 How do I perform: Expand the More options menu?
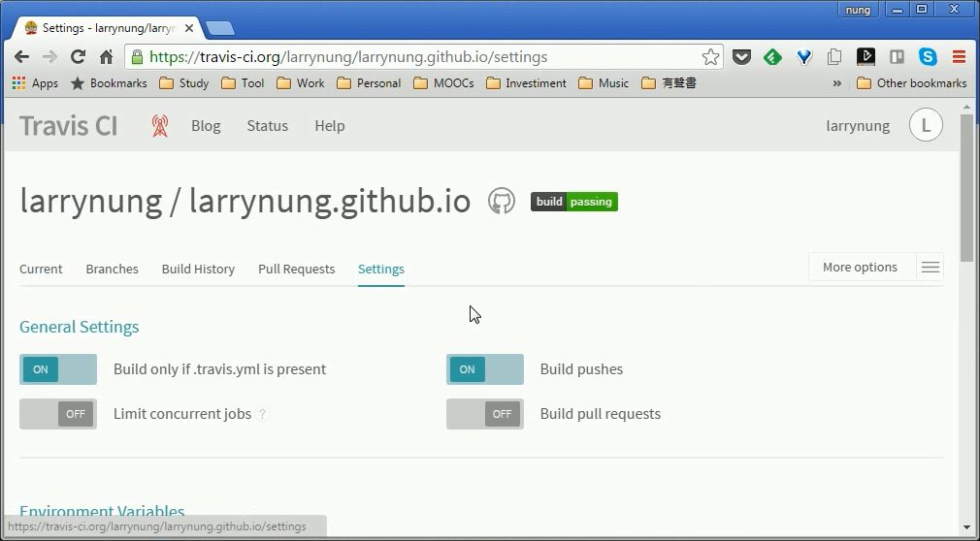pyautogui.click(x=860, y=267)
